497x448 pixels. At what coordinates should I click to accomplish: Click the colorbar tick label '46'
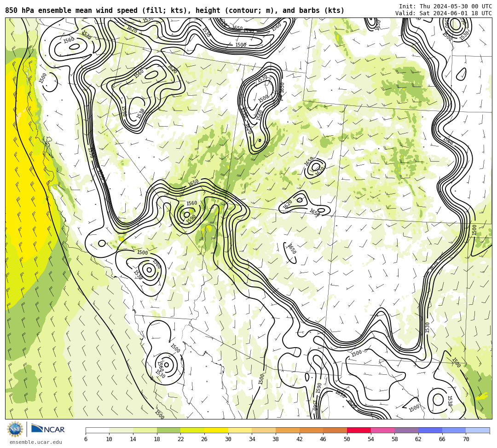[324, 439]
